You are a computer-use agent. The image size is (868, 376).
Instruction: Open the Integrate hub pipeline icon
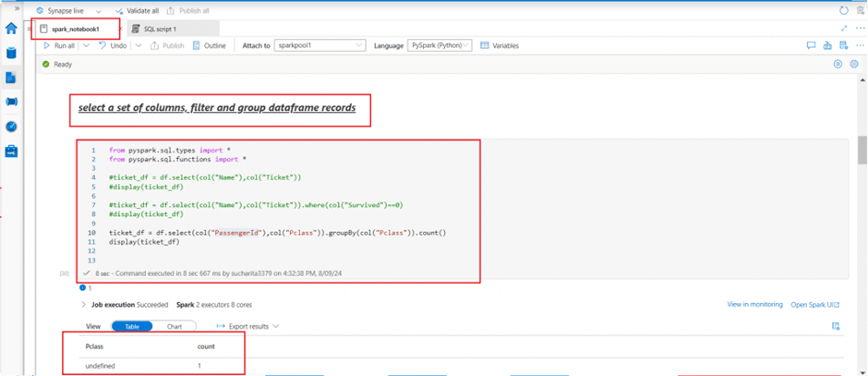pos(11,102)
